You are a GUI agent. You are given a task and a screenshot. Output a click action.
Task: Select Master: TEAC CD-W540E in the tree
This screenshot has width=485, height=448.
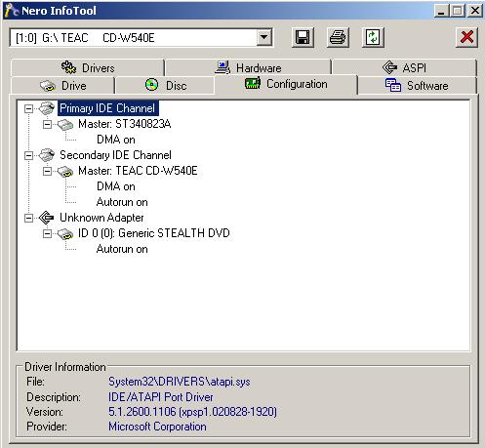pyautogui.click(x=138, y=171)
